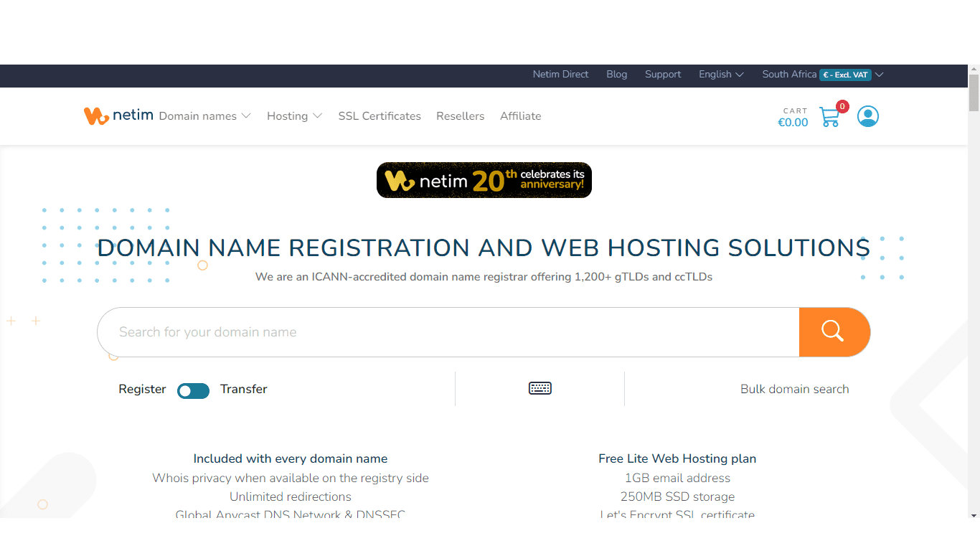Image resolution: width=980 pixels, height=551 pixels.
Task: Open the Blog link
Action: (617, 75)
